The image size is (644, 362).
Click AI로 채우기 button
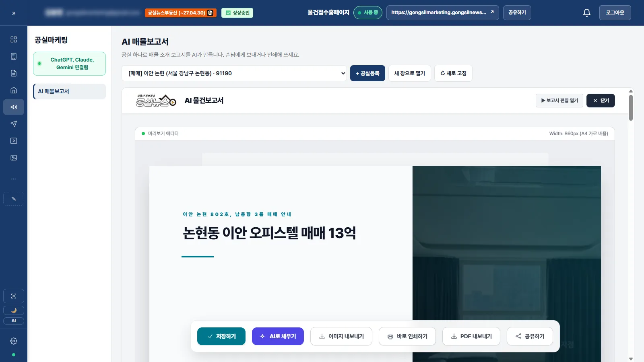coord(278,336)
